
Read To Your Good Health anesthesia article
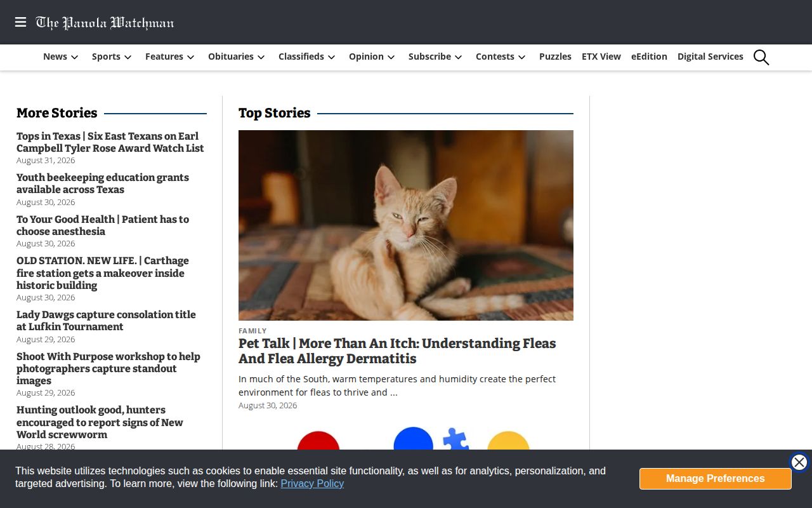coord(103,225)
